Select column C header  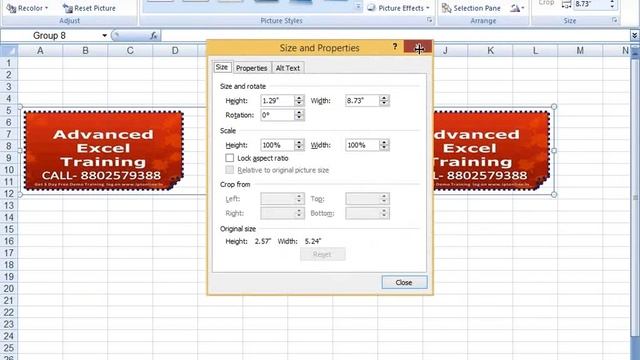(x=130, y=51)
